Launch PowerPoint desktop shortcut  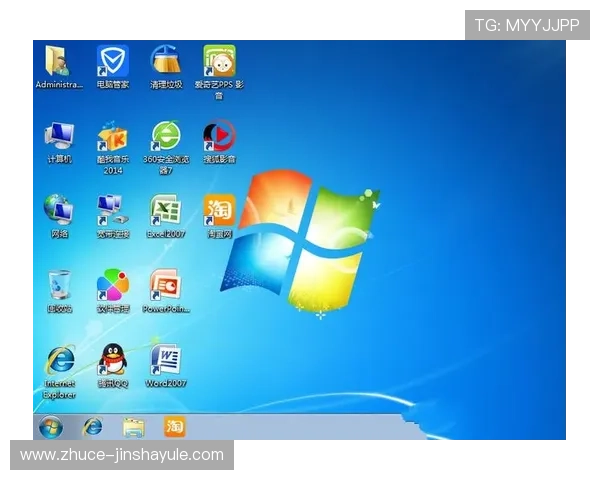166,286
